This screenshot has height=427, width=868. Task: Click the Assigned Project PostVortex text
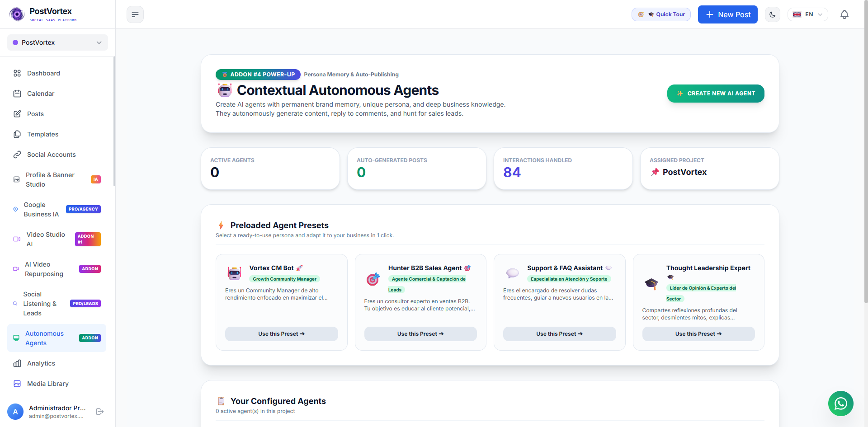click(x=684, y=172)
